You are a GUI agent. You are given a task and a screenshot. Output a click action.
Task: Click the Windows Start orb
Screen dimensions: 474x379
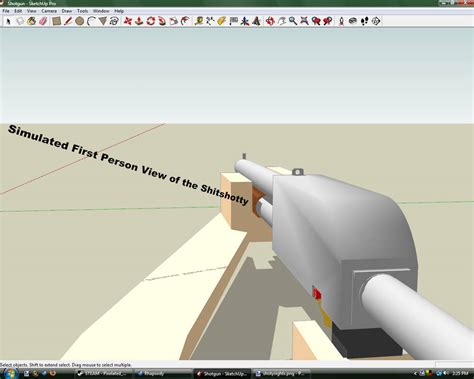[10, 373]
